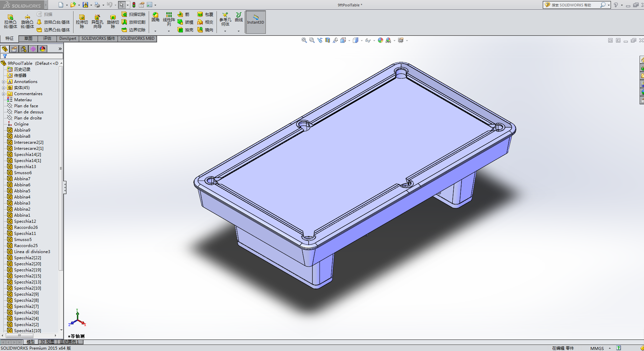Toggle the Instant3D button
Viewport: 644px width, 351px height.
pos(256,22)
